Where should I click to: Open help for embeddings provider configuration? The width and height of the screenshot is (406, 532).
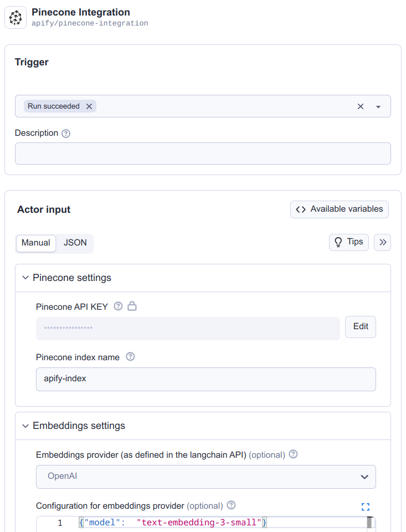(231, 505)
